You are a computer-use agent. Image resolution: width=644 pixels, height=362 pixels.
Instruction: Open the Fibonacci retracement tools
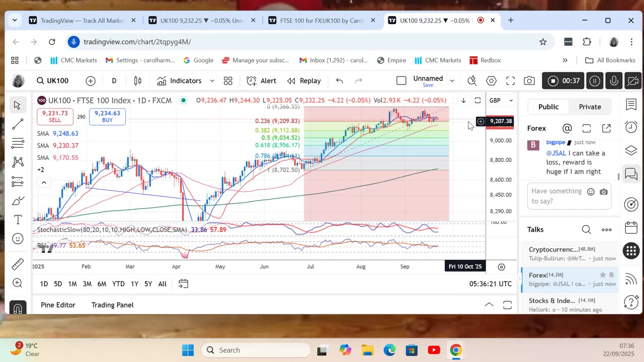[x=18, y=143]
